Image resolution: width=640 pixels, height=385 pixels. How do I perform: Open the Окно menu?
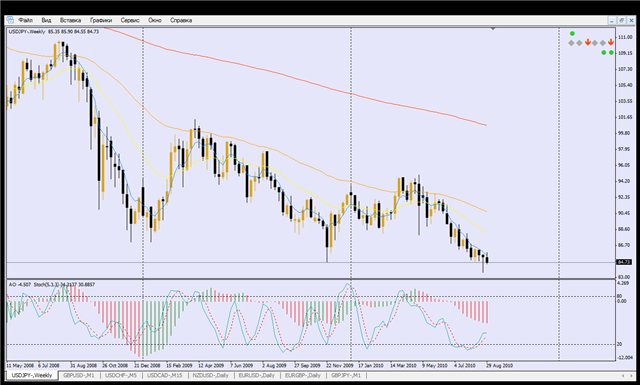155,20
